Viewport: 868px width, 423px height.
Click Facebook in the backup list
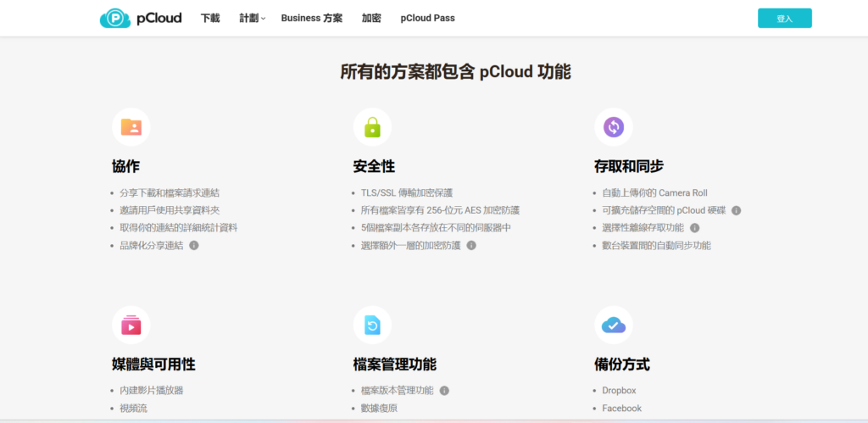[x=621, y=408]
